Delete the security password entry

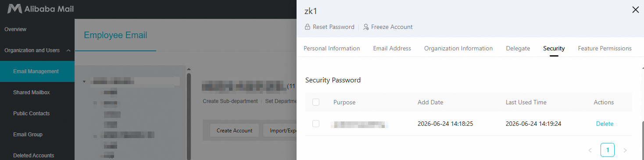[x=605, y=124]
